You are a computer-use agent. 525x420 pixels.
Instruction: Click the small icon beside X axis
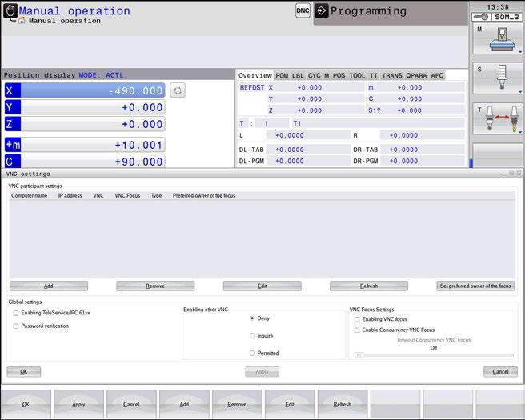178,90
